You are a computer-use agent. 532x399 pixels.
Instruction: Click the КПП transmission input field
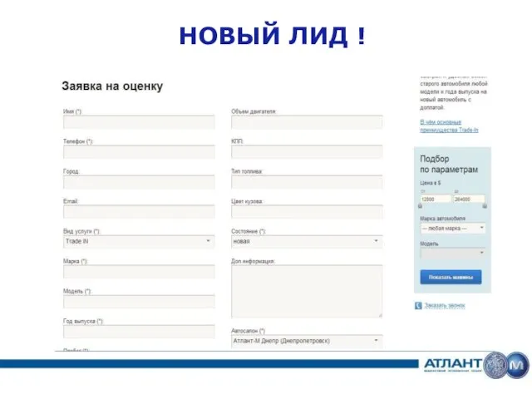(x=307, y=152)
